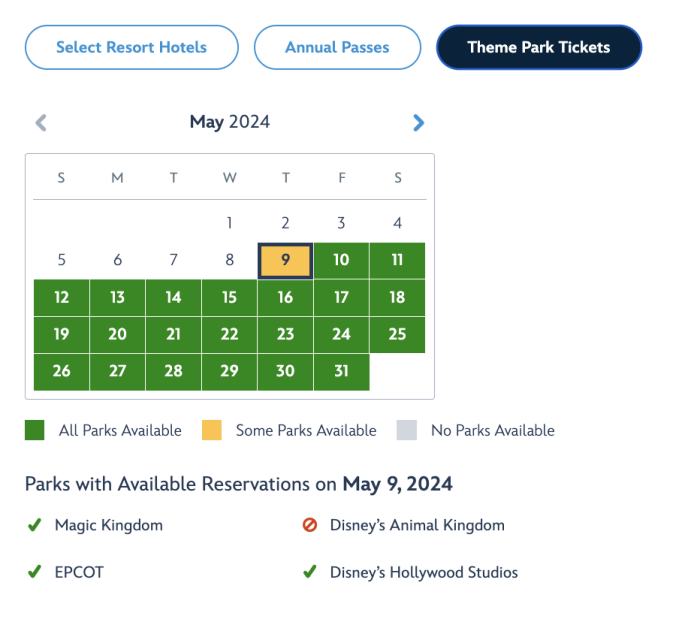
Task: Go to next month with right chevron
Action: (418, 123)
